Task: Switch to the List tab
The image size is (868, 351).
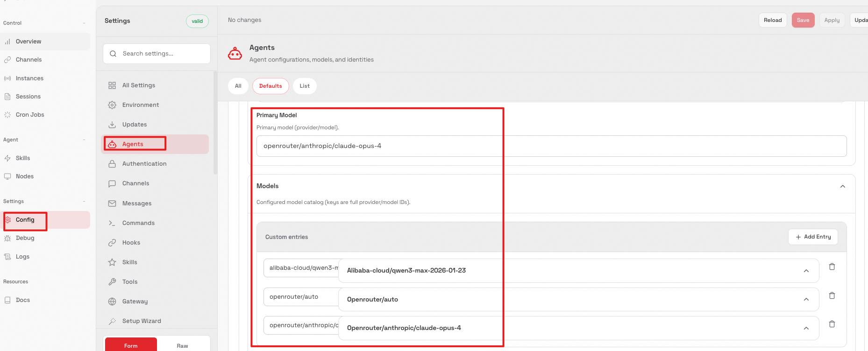Action: pyautogui.click(x=305, y=86)
